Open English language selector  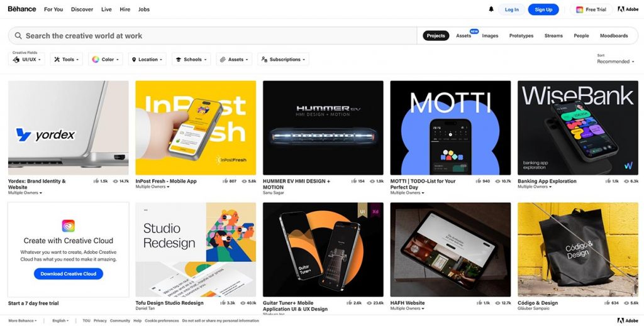tap(60, 321)
